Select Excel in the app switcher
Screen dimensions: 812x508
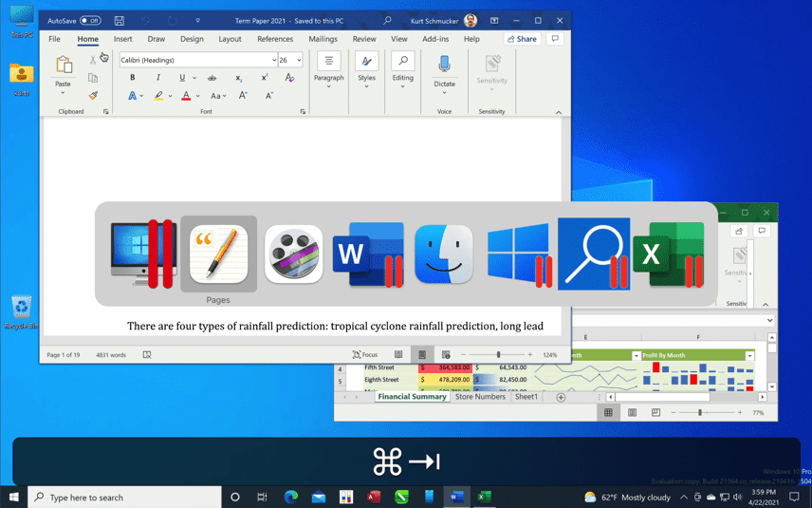(669, 254)
